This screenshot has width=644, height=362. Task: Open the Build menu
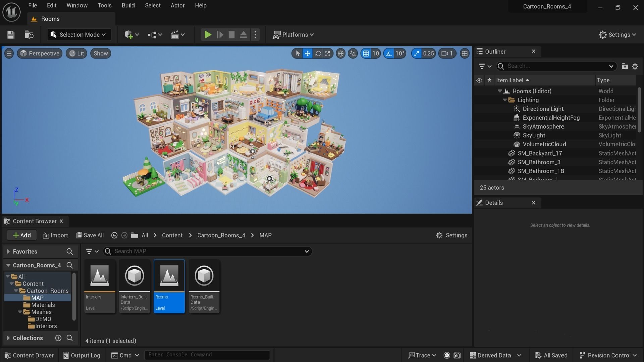point(128,5)
